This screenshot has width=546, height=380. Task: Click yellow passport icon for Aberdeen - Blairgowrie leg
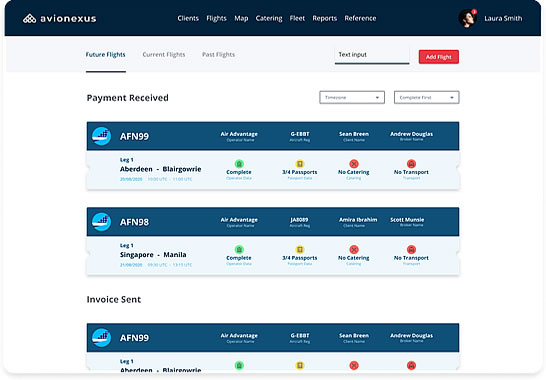point(300,164)
